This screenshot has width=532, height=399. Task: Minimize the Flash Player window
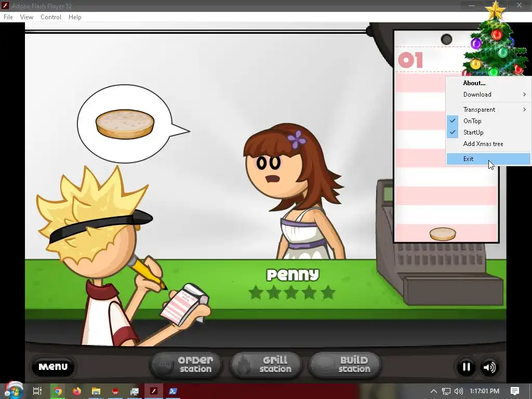point(472,5)
